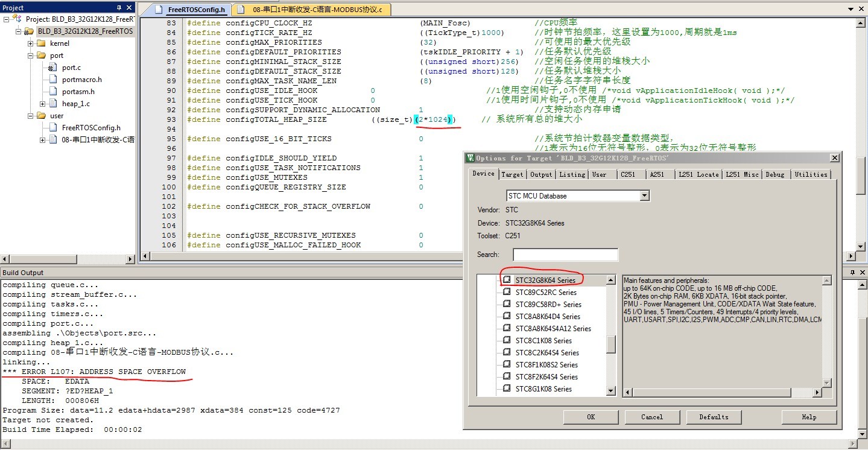Close the Options for Target dialog
The image size is (868, 450).
pyautogui.click(x=834, y=158)
